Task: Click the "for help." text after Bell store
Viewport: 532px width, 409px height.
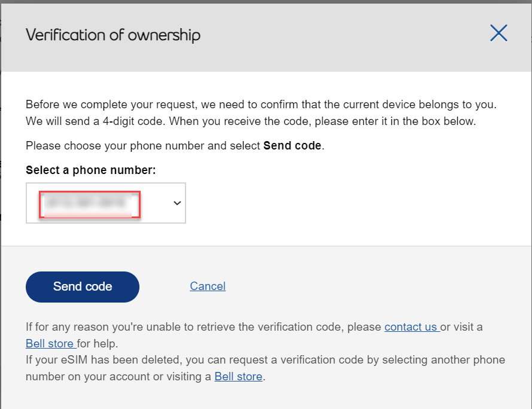Action: (x=99, y=344)
